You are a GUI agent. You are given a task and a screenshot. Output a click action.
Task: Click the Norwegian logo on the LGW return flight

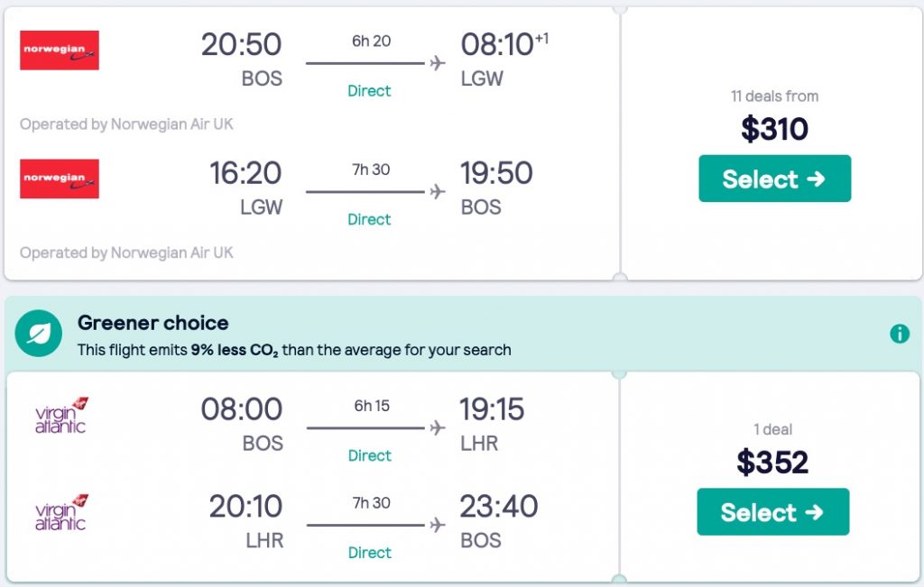click(x=60, y=179)
